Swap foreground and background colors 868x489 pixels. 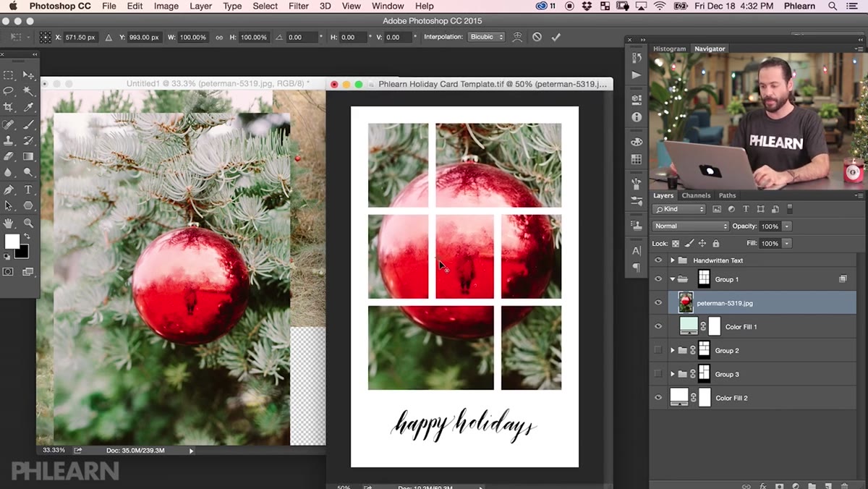click(x=27, y=237)
